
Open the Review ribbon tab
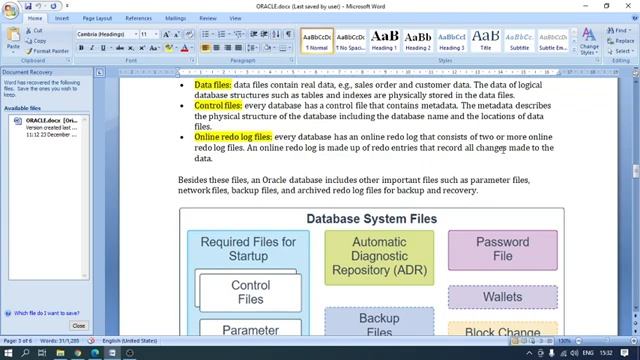click(x=208, y=18)
